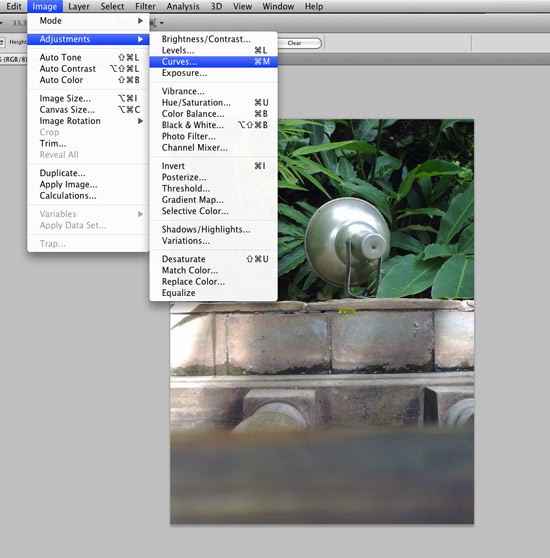
Task: Expand the Mode submenu
Action: (88, 21)
